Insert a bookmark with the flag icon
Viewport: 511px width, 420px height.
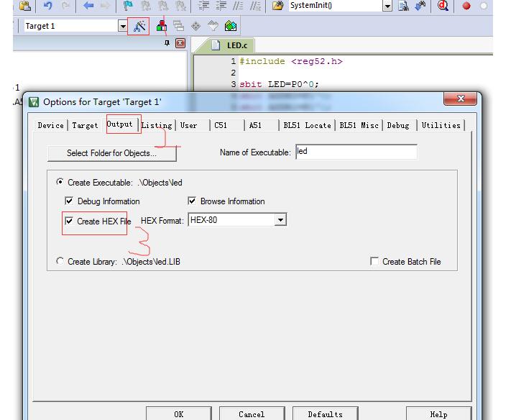coord(128,6)
